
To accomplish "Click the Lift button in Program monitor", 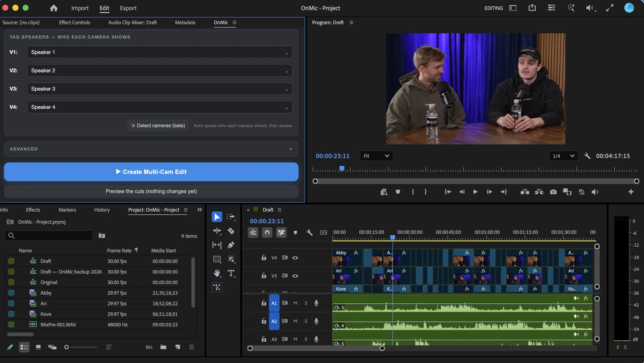I will pos(525,192).
